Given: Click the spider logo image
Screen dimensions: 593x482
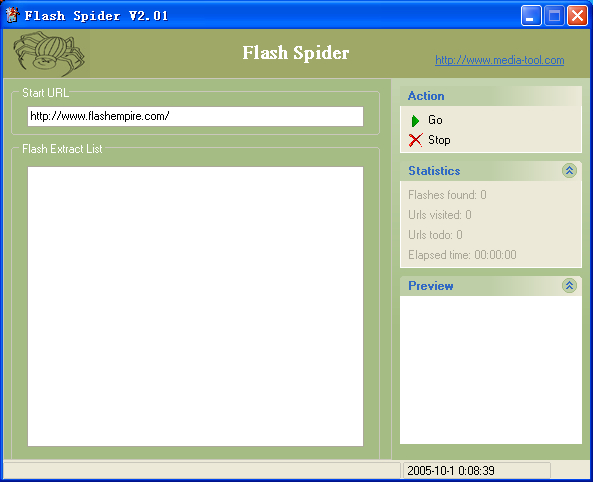Looking at the screenshot, I should 48,54.
